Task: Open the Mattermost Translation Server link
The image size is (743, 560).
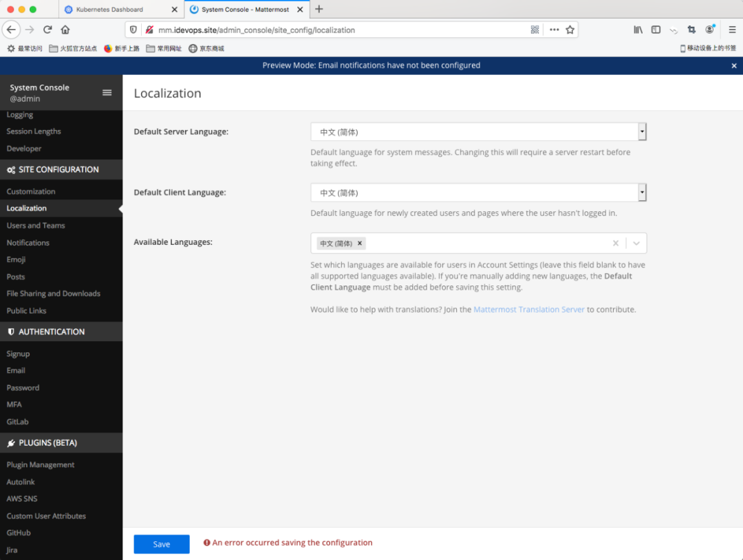Action: (x=529, y=310)
